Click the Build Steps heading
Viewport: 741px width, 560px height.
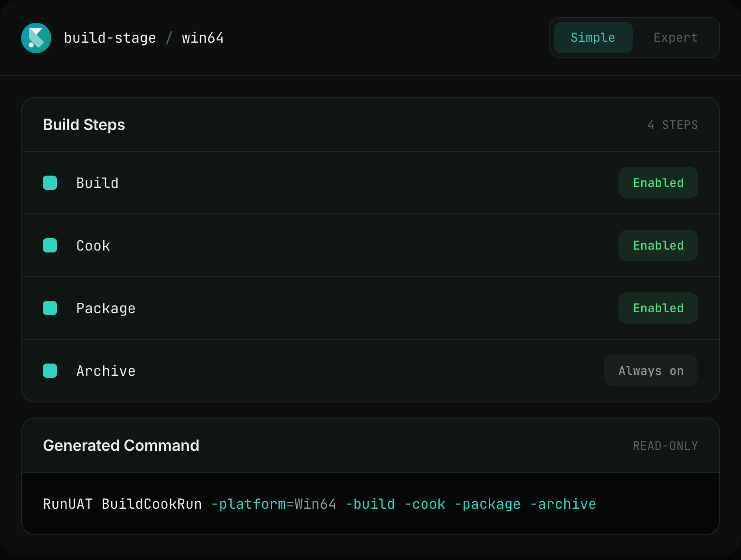coord(84,125)
